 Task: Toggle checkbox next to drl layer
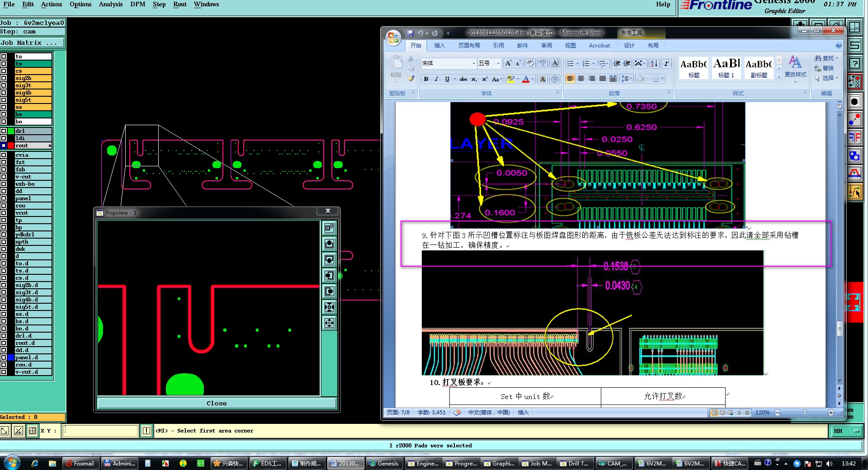(x=4, y=131)
